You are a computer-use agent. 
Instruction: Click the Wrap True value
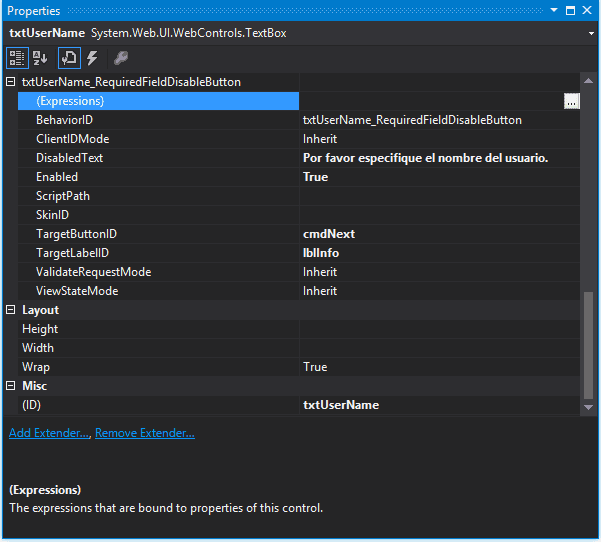click(x=439, y=367)
